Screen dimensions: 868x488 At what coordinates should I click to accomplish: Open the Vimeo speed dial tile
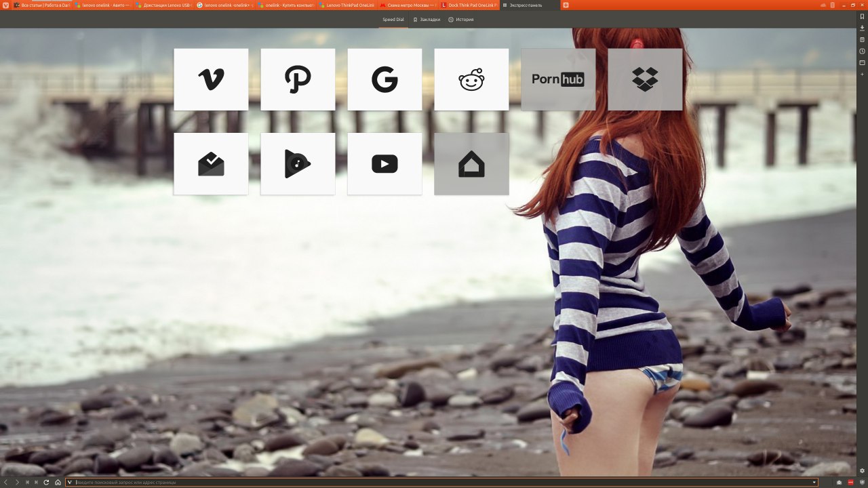pos(211,79)
